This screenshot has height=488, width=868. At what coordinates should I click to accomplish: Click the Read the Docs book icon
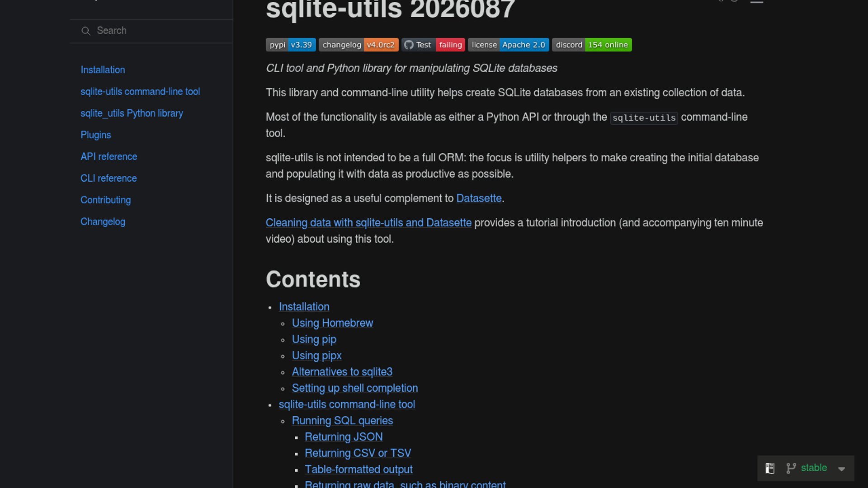tap(770, 468)
